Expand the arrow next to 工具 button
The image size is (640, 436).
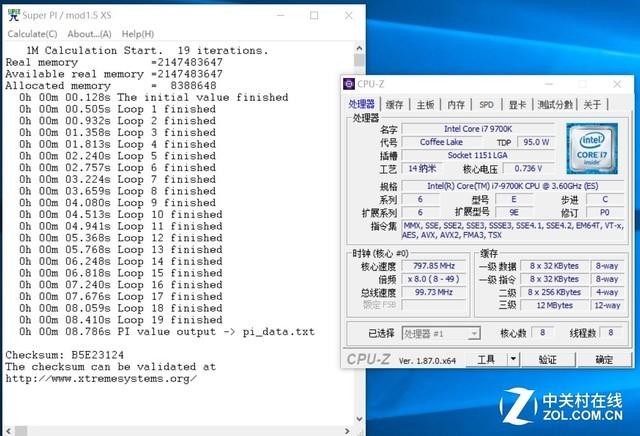click(x=513, y=360)
